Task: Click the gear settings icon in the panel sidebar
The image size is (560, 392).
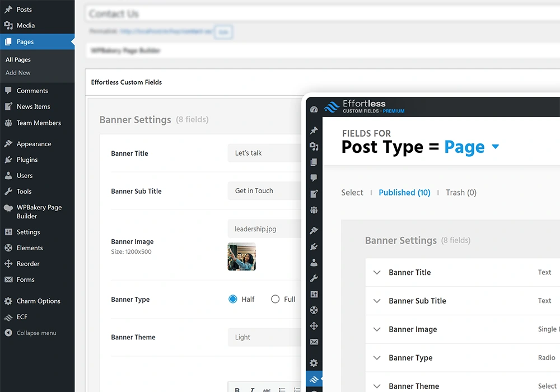Action: [314, 363]
